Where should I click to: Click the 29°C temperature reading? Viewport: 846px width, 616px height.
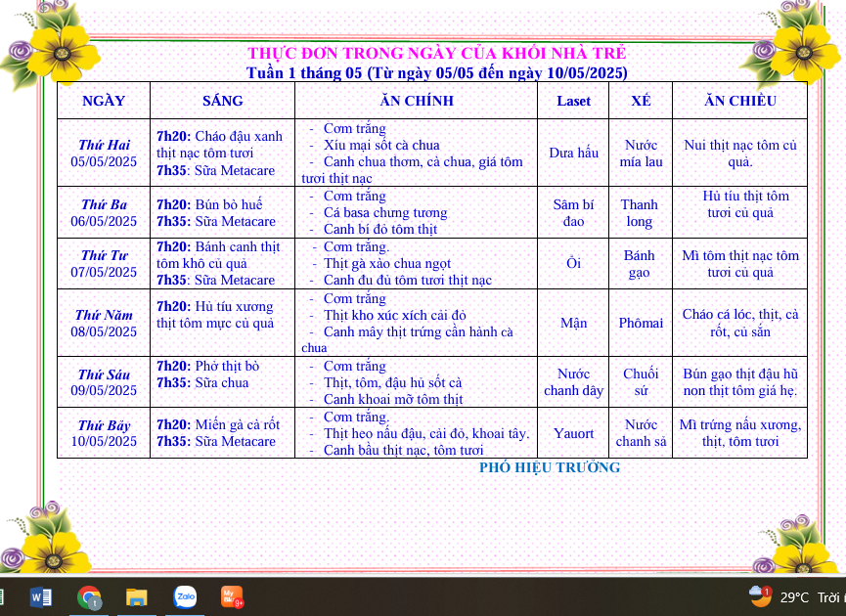[793, 597]
